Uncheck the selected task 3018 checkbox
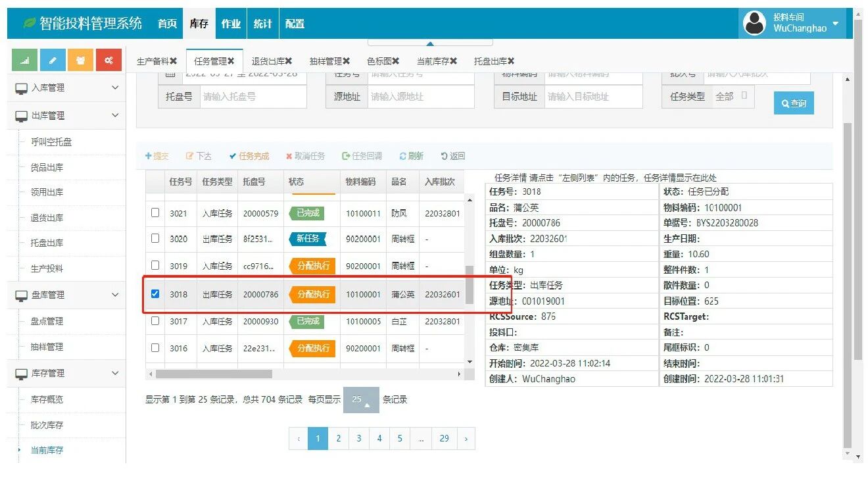Screen dimensions: 868x477 coord(155,294)
